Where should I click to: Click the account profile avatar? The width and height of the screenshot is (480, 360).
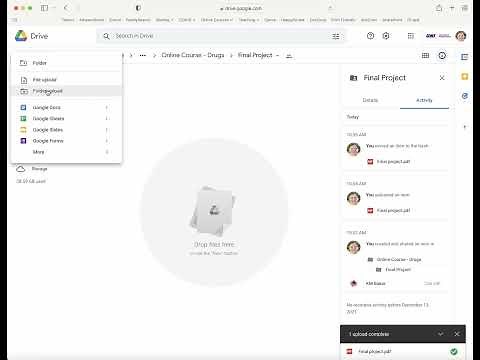point(461,36)
